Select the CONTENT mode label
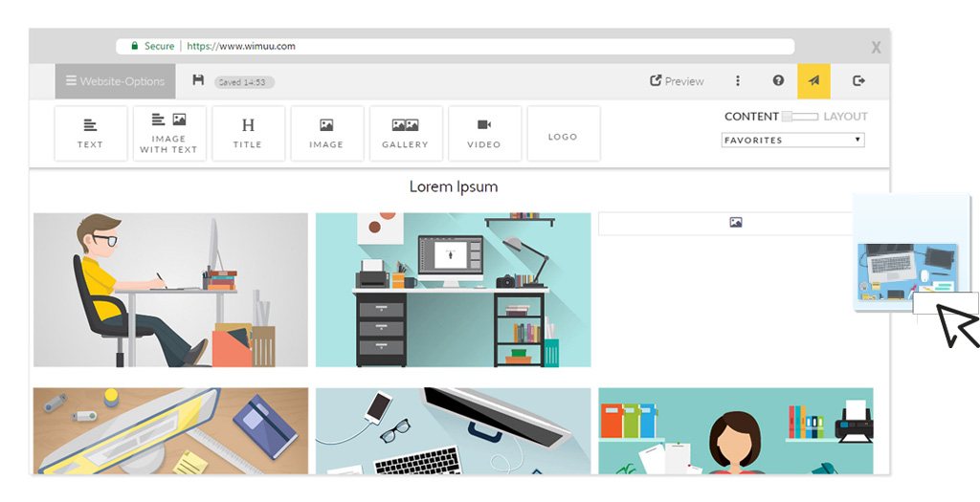This screenshot has width=980, height=502. click(751, 116)
